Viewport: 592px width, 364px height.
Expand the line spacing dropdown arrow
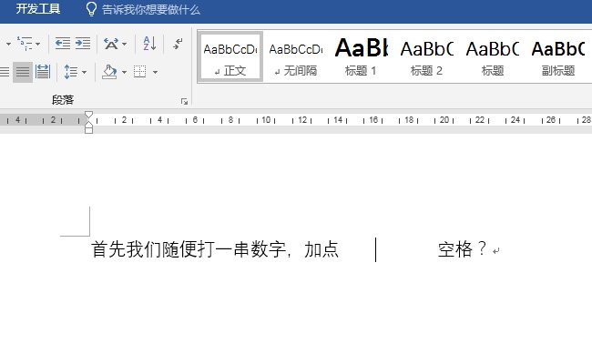(x=84, y=72)
